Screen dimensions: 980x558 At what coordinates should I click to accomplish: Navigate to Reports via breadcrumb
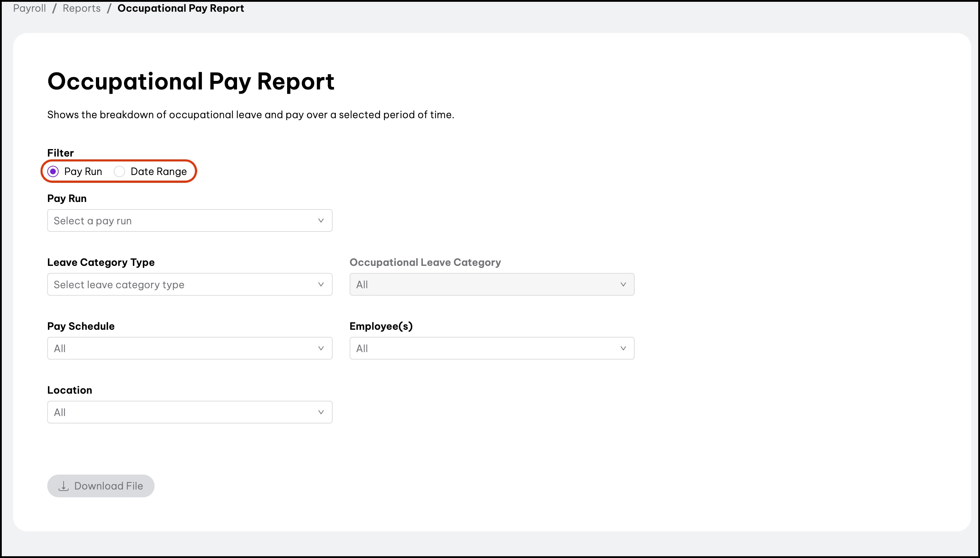click(82, 8)
